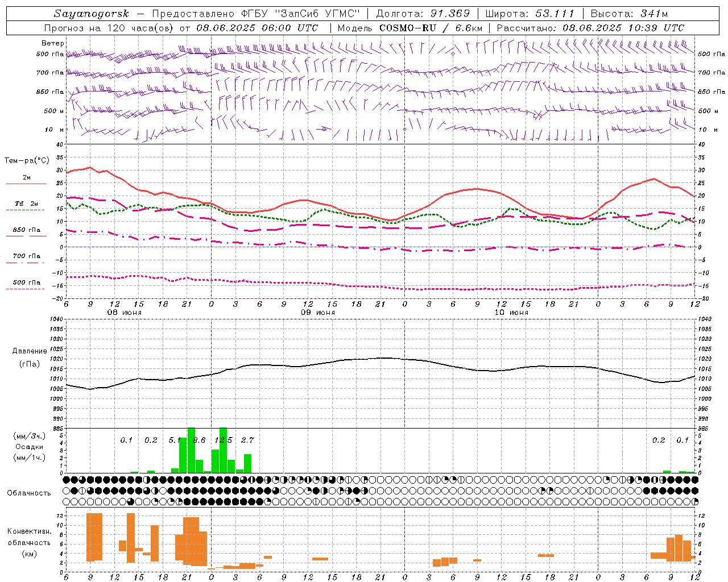Click the Модель COSMO-RU / 6.6км label
The height and width of the screenshot is (582, 728).
410,28
